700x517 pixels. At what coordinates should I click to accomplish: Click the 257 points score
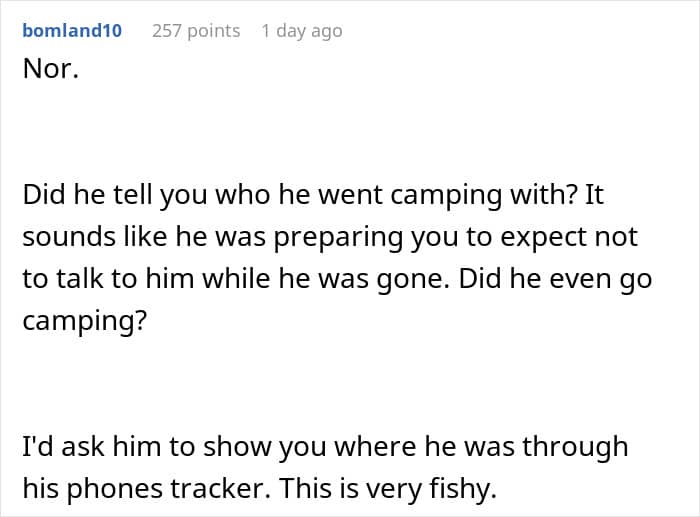[196, 31]
